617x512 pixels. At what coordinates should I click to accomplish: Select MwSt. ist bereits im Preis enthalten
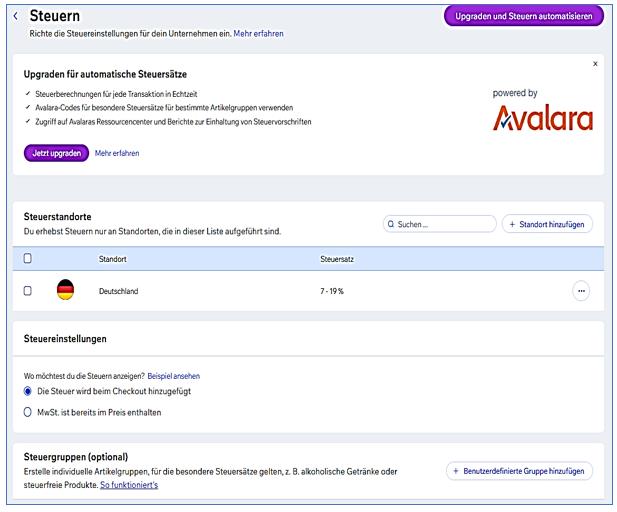28,412
